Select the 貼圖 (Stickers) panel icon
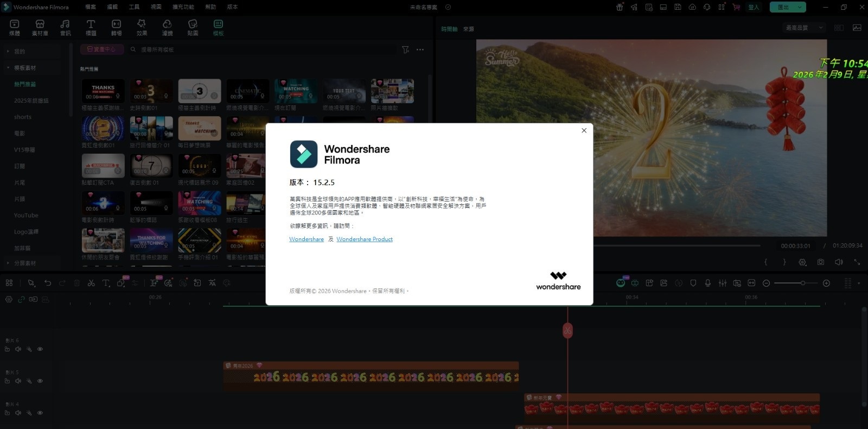The width and height of the screenshot is (868, 429). pyautogui.click(x=193, y=27)
